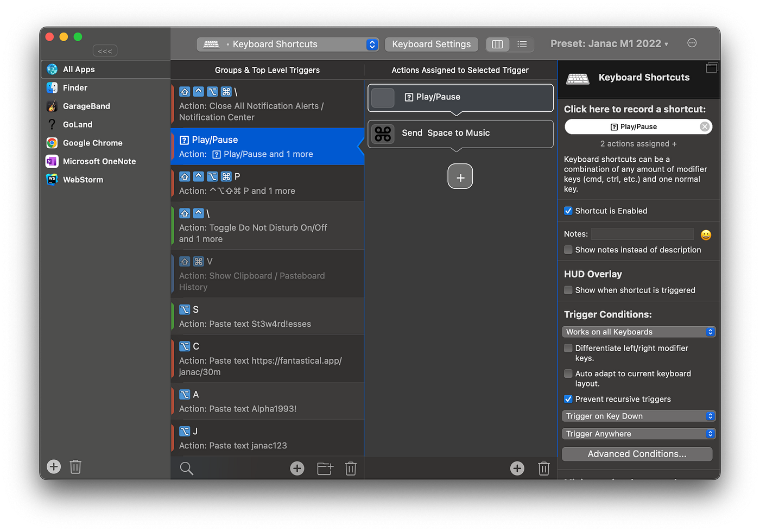Click the Advanced Conditions button

point(637,454)
